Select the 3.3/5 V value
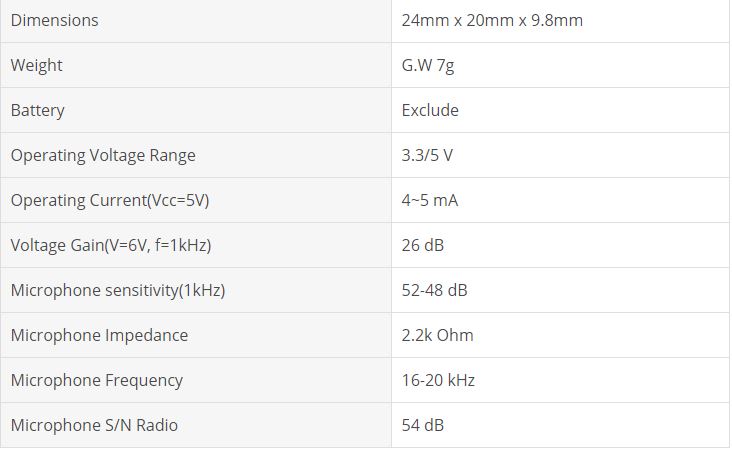The height and width of the screenshot is (450, 732). pyautogui.click(x=427, y=155)
